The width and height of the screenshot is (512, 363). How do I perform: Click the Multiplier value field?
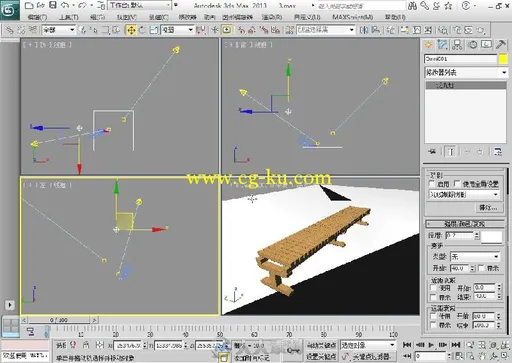tap(459, 235)
